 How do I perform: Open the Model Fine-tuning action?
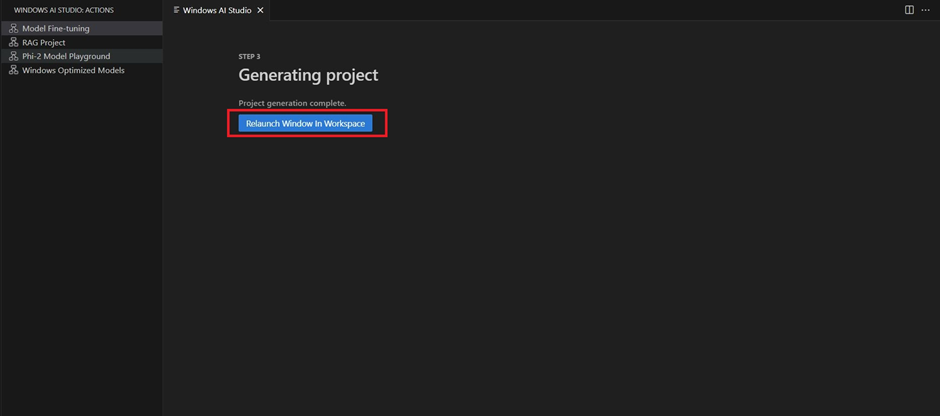pyautogui.click(x=56, y=28)
